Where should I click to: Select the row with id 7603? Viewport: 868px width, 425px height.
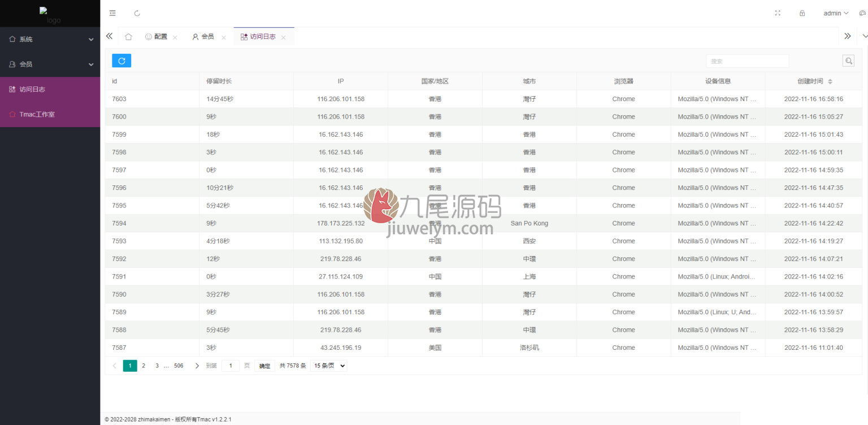483,99
